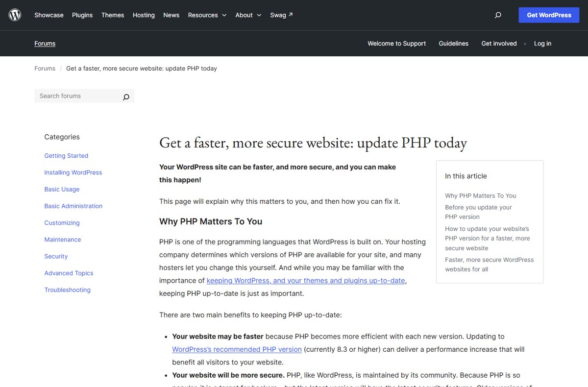Focus the Search forums input field
Viewport: 588px width, 387px height.
78,96
